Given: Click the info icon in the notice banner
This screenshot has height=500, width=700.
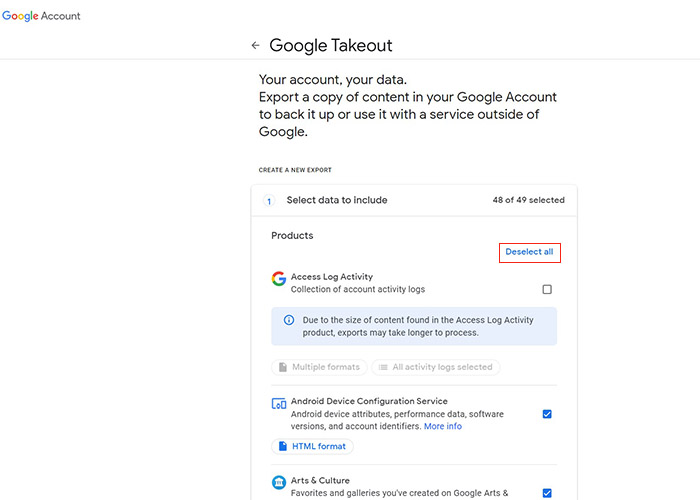Looking at the screenshot, I should pyautogui.click(x=289, y=320).
